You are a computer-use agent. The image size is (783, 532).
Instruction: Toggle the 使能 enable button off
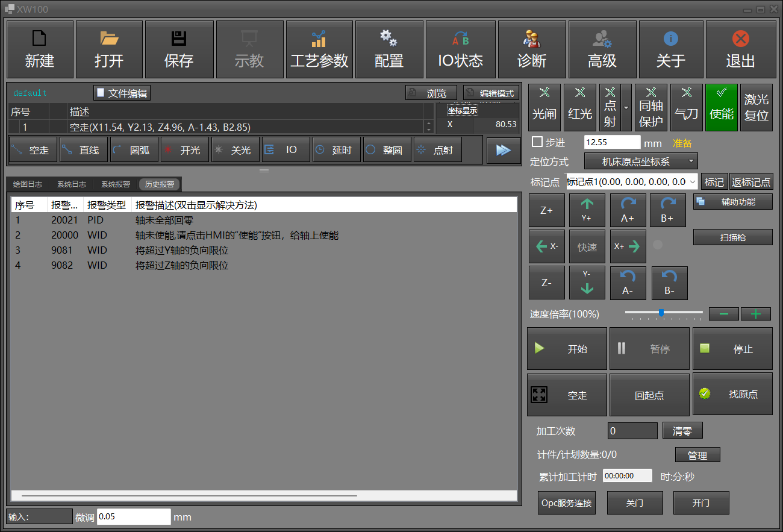tap(722, 107)
